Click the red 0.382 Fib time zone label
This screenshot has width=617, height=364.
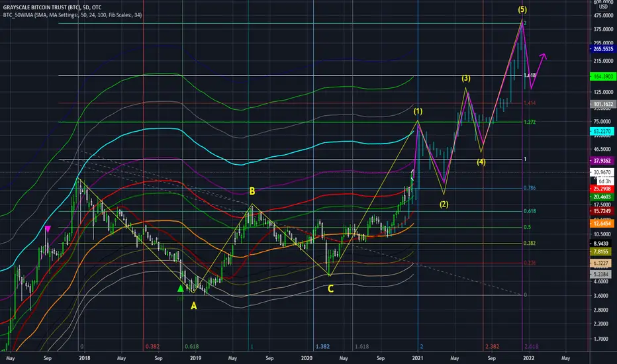(x=152, y=347)
